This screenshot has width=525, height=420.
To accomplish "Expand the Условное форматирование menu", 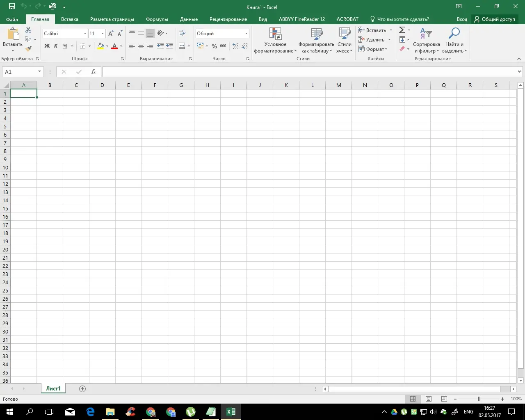I will [x=275, y=41].
